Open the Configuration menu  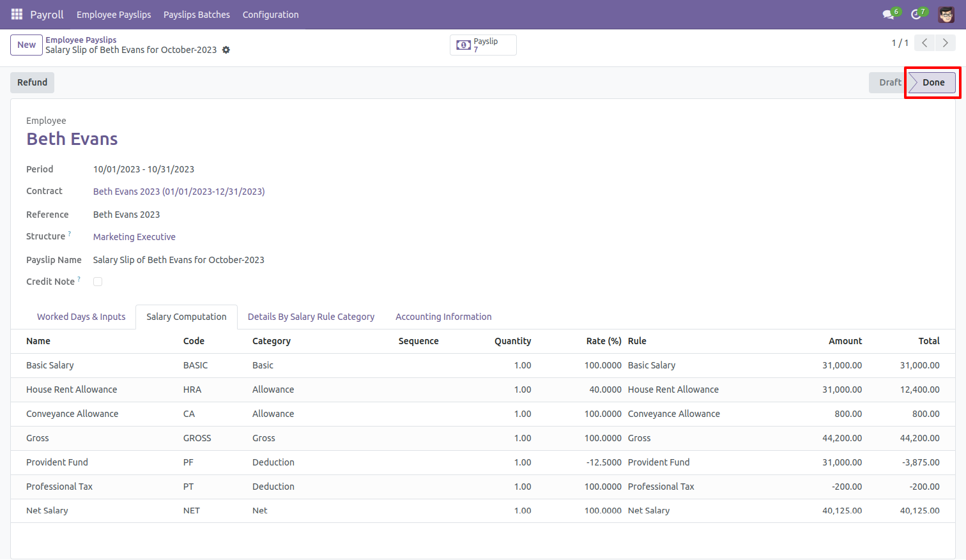(x=270, y=14)
